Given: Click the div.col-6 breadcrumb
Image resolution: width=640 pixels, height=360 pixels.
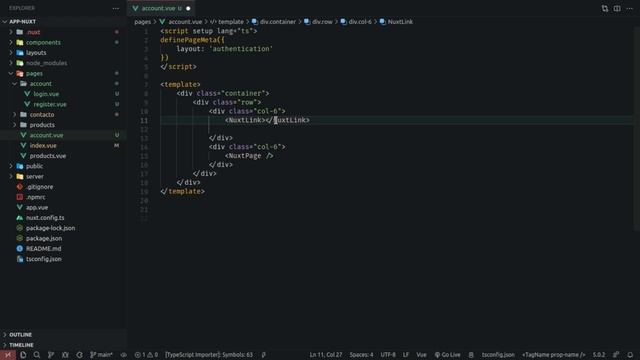Looking at the screenshot, I should click(356, 22).
